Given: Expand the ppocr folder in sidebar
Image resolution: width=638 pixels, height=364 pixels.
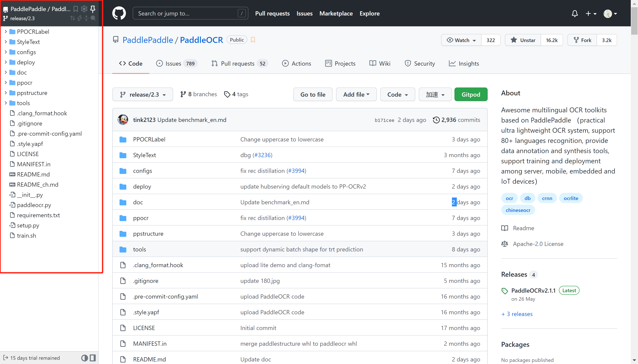Looking at the screenshot, I should point(6,82).
